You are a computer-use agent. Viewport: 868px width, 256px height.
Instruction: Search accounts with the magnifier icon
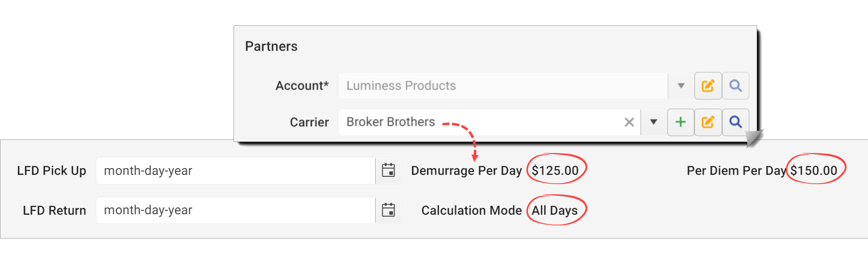(x=736, y=85)
